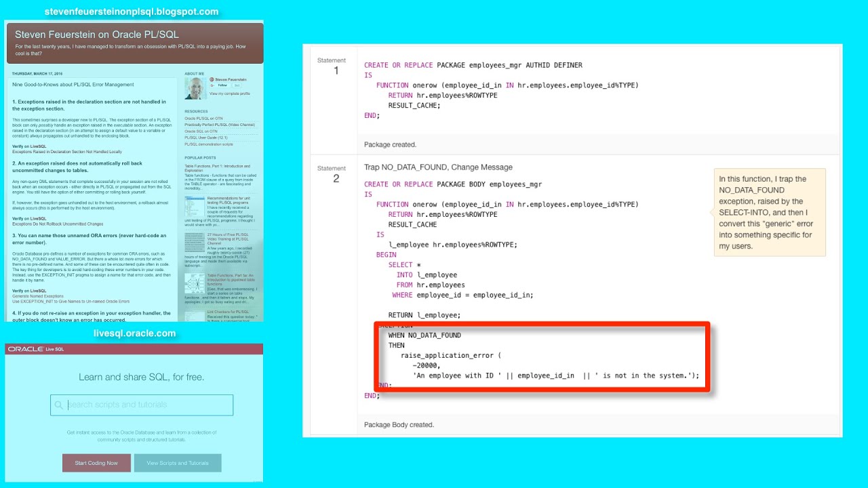868x488 pixels.
Task: Open the 'Oracle PL/SQL on OTN' resource link
Action: click(203, 119)
